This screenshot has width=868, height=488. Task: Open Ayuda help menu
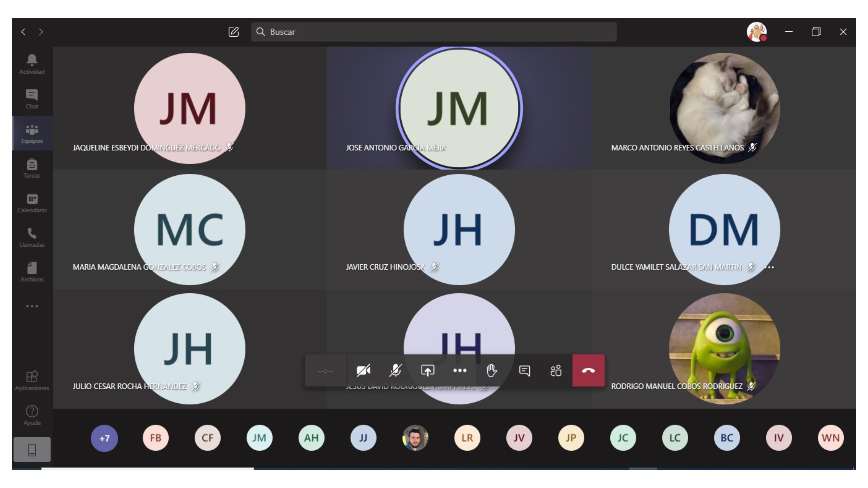coord(32,416)
